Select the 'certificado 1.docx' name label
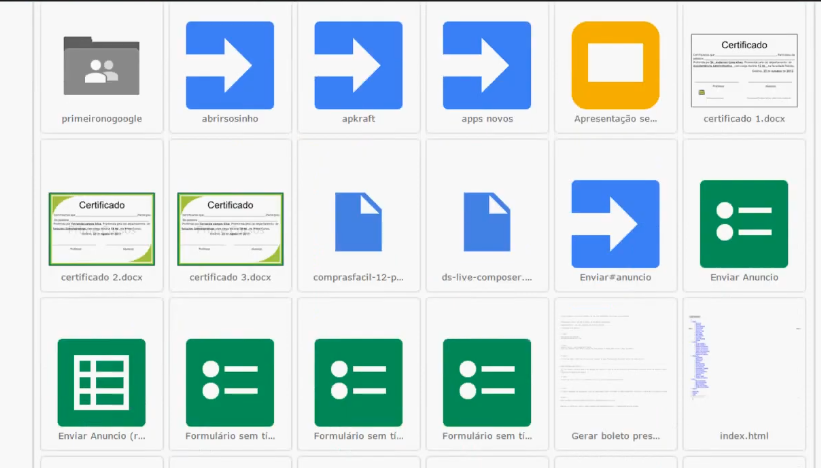821x468 pixels. coord(744,119)
